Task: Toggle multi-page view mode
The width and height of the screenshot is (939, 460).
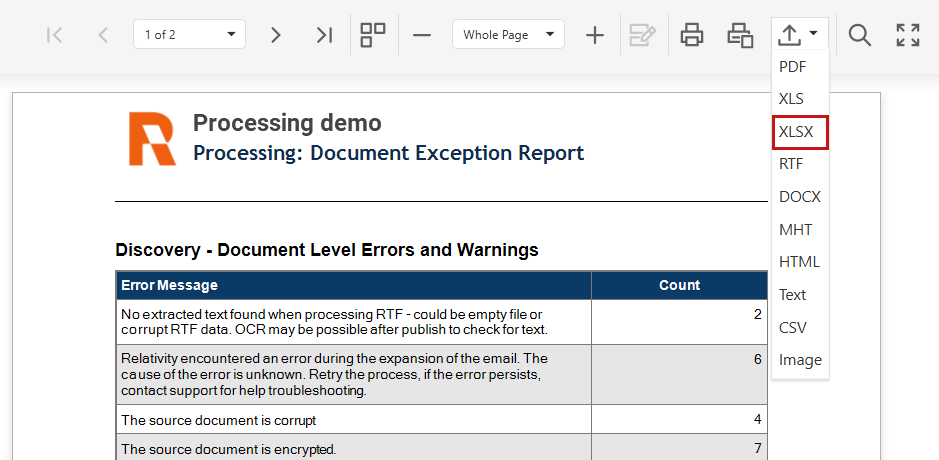Action: pos(372,35)
